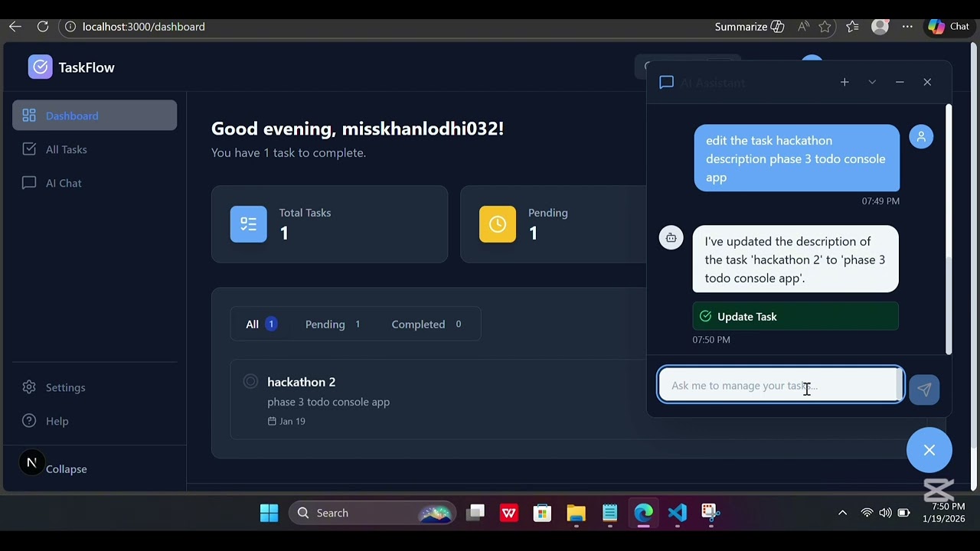Close chat with floating blue X button
Screen dimensions: 980x551
coord(929,450)
